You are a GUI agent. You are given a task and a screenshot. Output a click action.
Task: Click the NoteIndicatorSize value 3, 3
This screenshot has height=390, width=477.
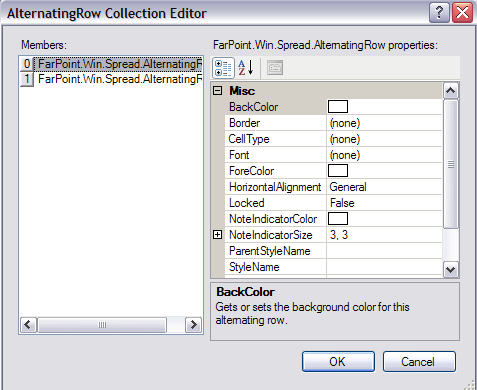point(339,235)
